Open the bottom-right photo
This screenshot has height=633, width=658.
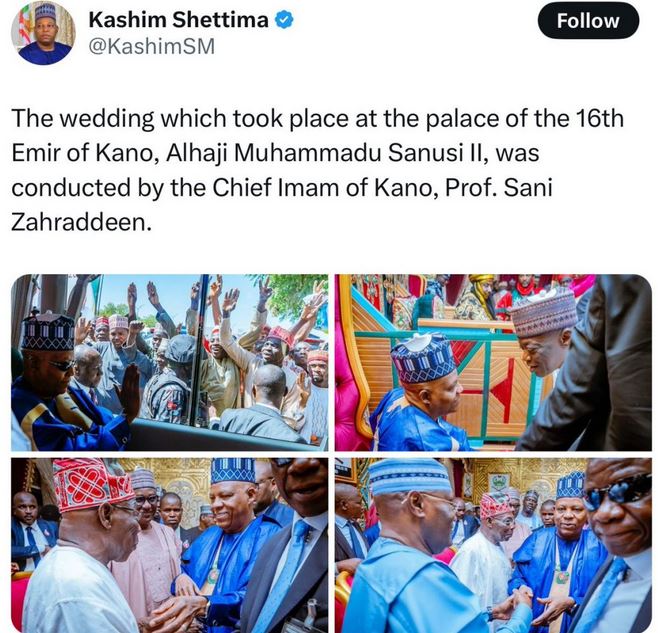[493, 545]
